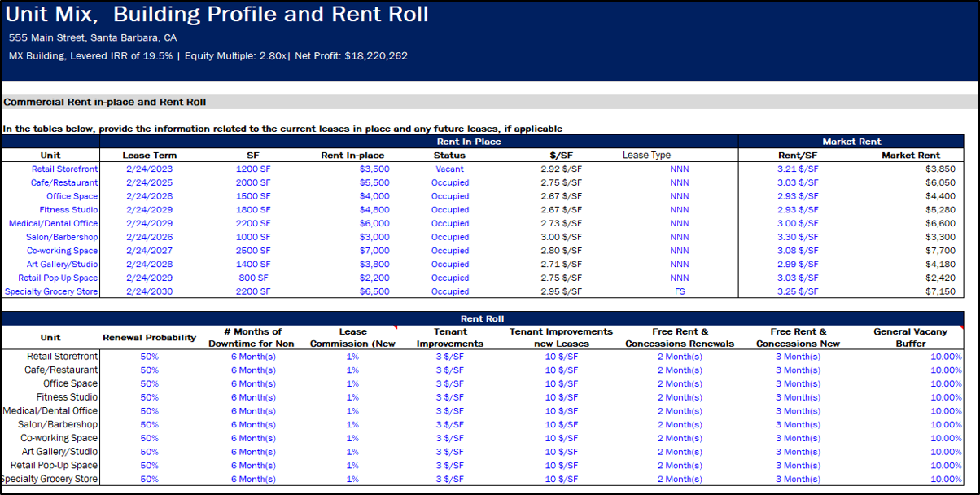The height and width of the screenshot is (495, 980).
Task: Select the Commercial Rent in-place and Rent Roll section title
Action: 90,102
